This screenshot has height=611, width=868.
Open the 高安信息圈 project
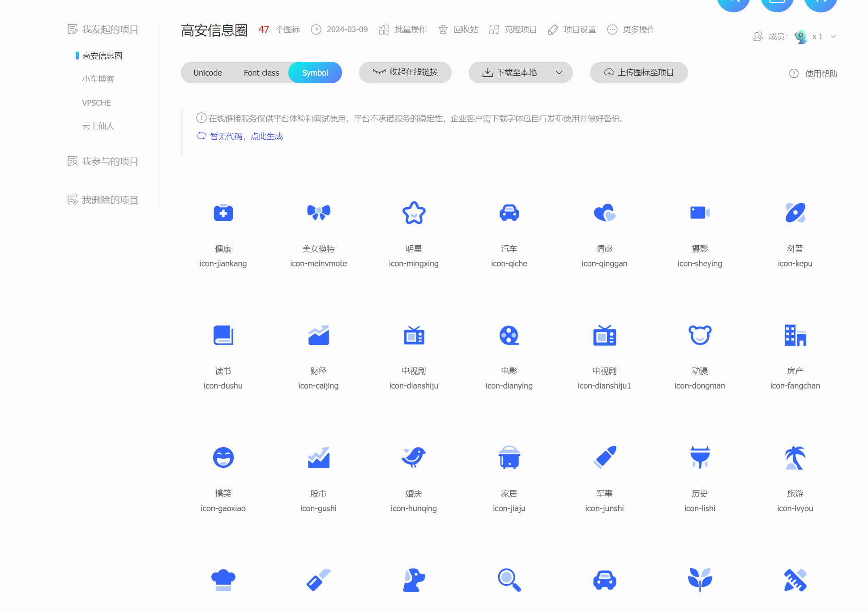(102, 56)
